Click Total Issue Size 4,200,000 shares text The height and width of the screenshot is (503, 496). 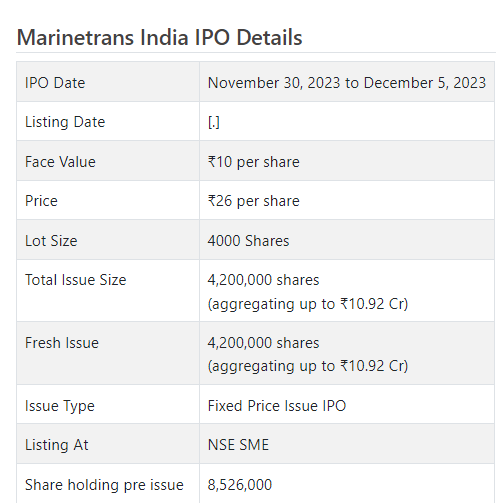263,280
